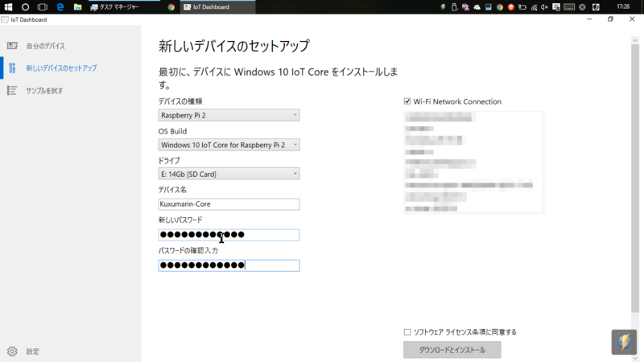The height and width of the screenshot is (362, 644).
Task: Open Cortana search circle icon
Action: click(25, 6)
